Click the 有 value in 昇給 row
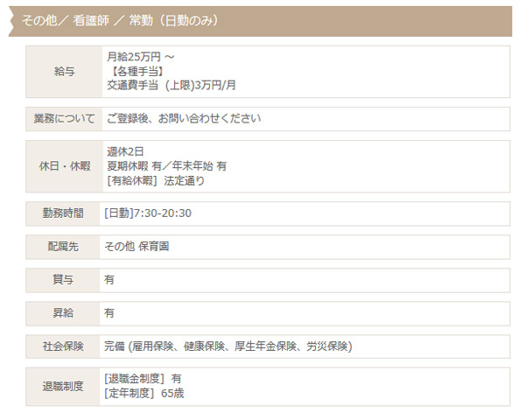 pyautogui.click(x=109, y=313)
